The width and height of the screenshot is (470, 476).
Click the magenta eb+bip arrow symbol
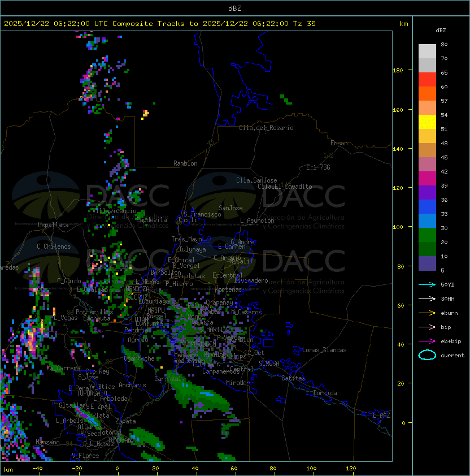(x=427, y=341)
